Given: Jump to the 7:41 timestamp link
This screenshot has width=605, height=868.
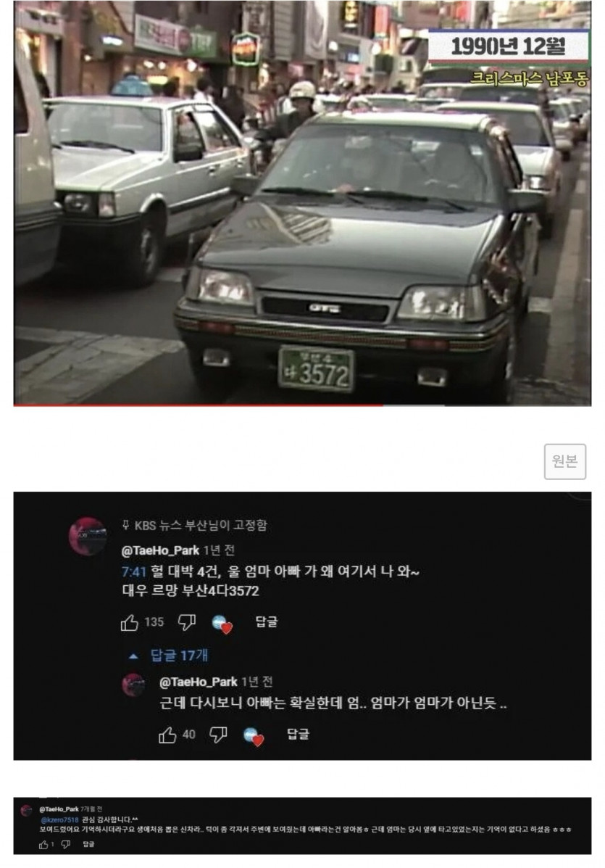Looking at the screenshot, I should coord(133,571).
